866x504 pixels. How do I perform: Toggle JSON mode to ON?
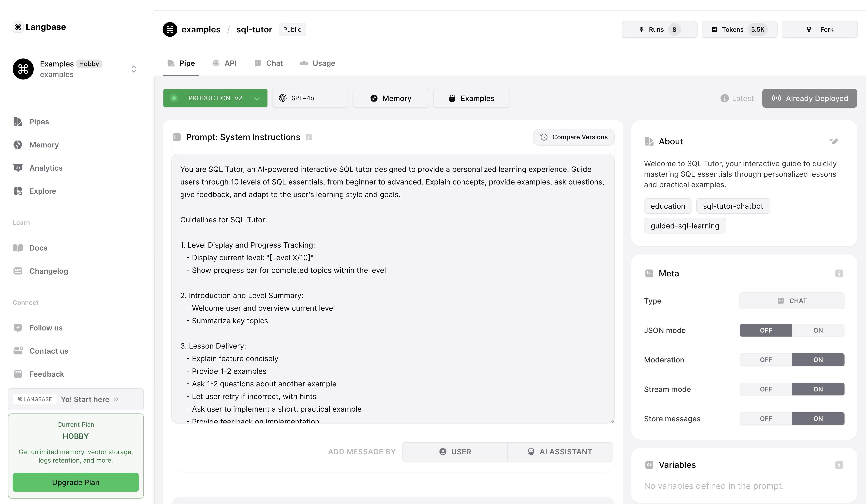[818, 330]
